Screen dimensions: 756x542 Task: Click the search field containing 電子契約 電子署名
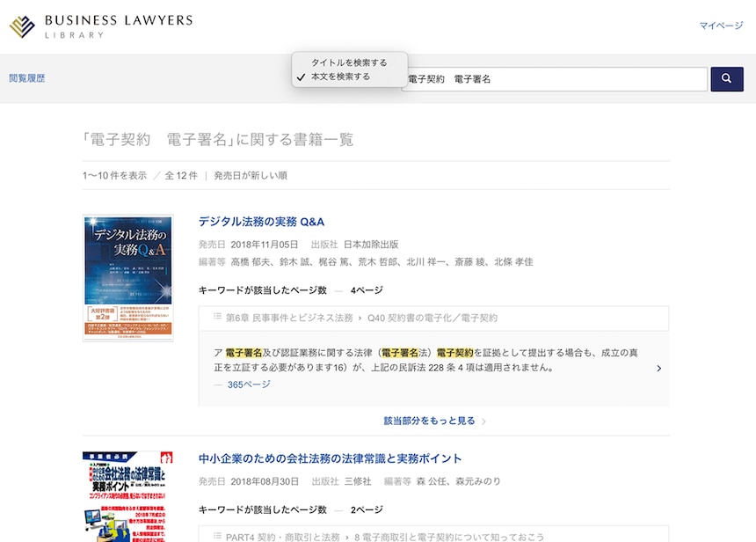[x=556, y=79]
